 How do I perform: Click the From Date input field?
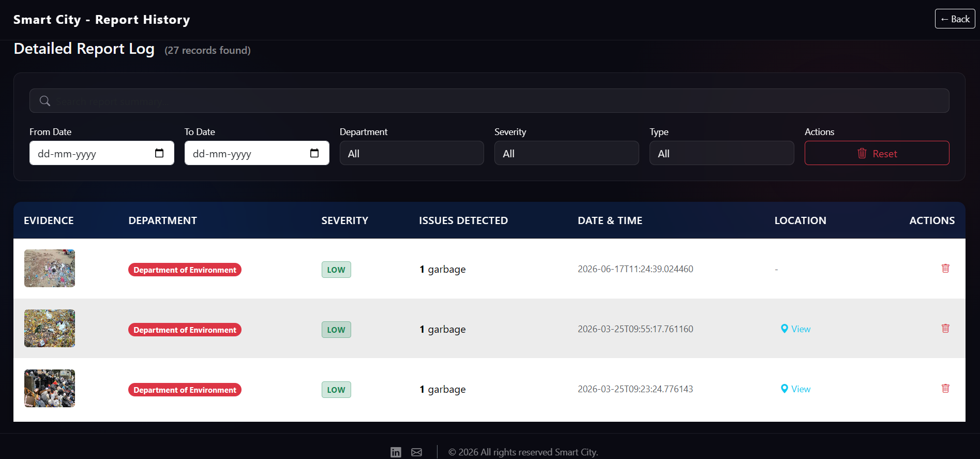coord(102,153)
